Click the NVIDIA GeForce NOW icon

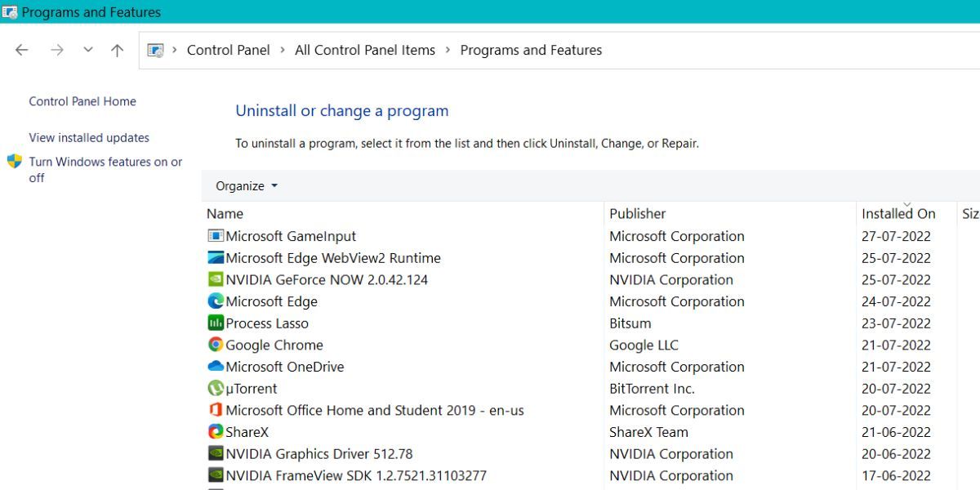point(216,279)
